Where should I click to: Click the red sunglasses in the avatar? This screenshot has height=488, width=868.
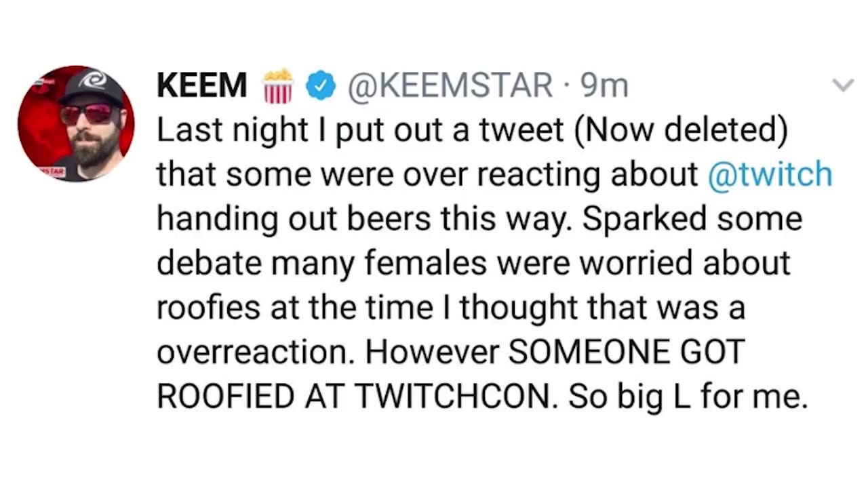[89, 115]
